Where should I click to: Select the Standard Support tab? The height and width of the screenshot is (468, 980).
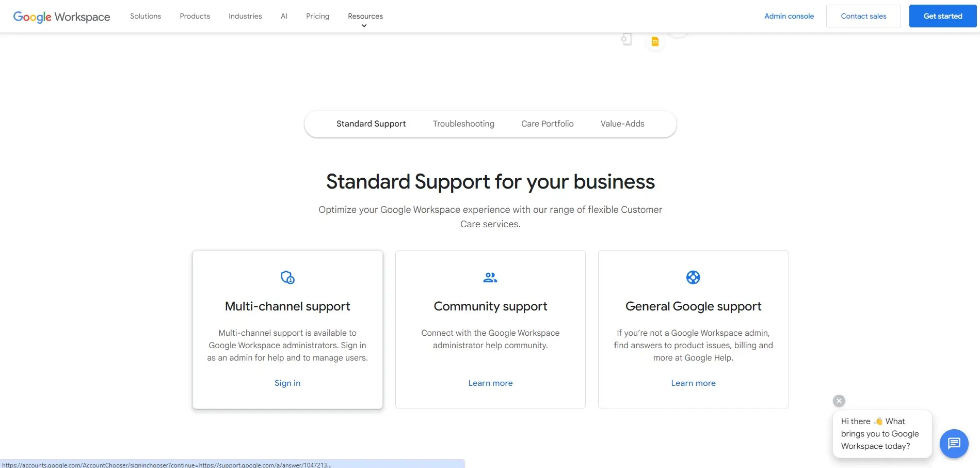coord(371,124)
